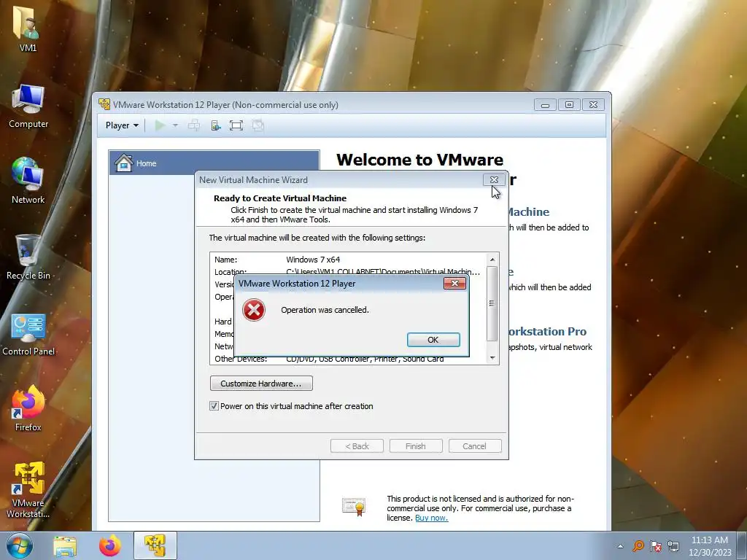Viewport: 747px width, 560px height.
Task: Launch VMware Workstation desktop shortcut
Action: click(x=28, y=489)
